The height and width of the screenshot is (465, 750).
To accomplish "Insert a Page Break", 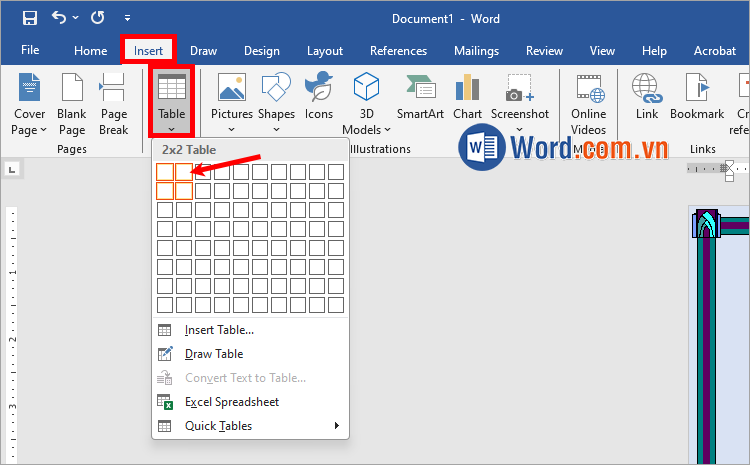I will 113,104.
